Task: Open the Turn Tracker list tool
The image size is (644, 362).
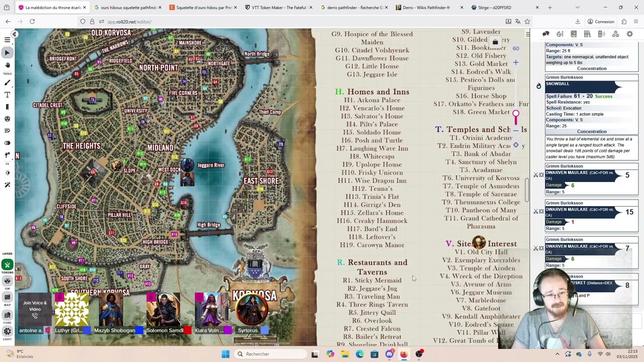Action: pyautogui.click(x=7, y=131)
